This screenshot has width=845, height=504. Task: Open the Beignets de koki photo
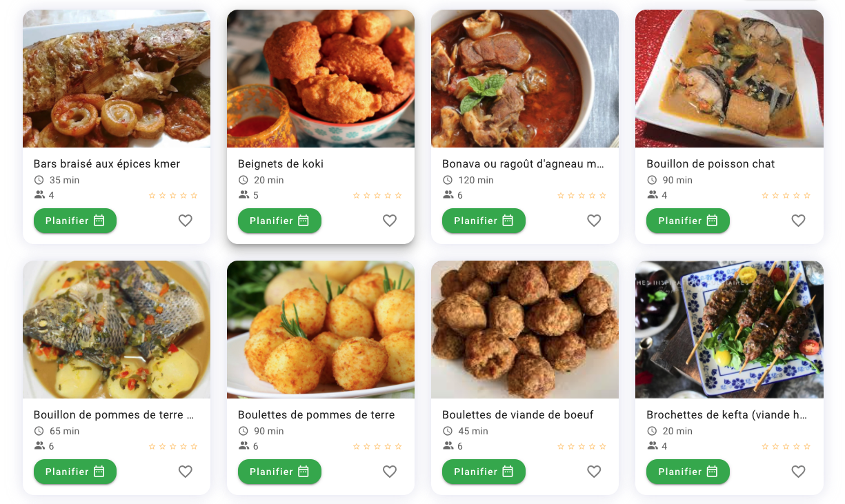click(321, 79)
